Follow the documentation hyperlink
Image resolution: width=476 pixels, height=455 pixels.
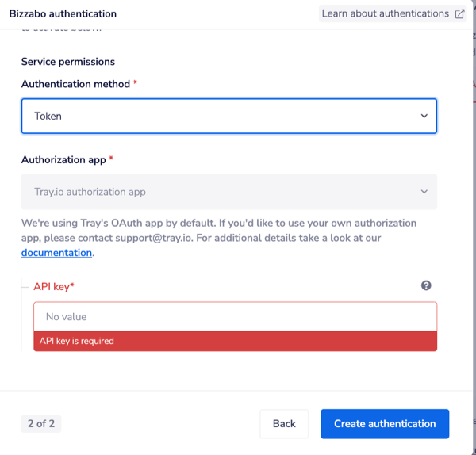pos(56,253)
